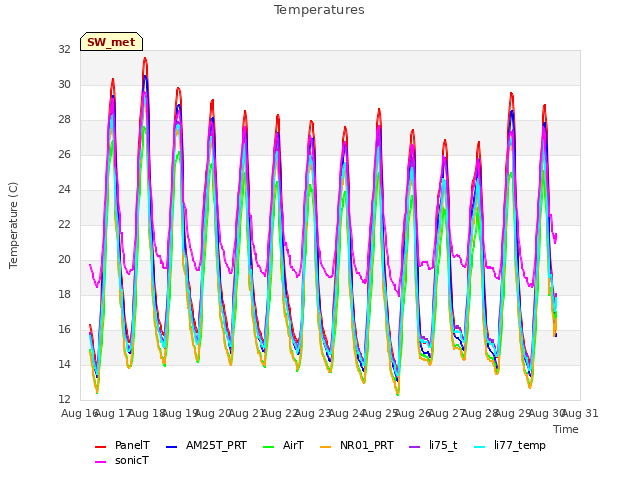Click the Aug 23 x-axis date label
This screenshot has width=640, height=480.
pos(313,413)
